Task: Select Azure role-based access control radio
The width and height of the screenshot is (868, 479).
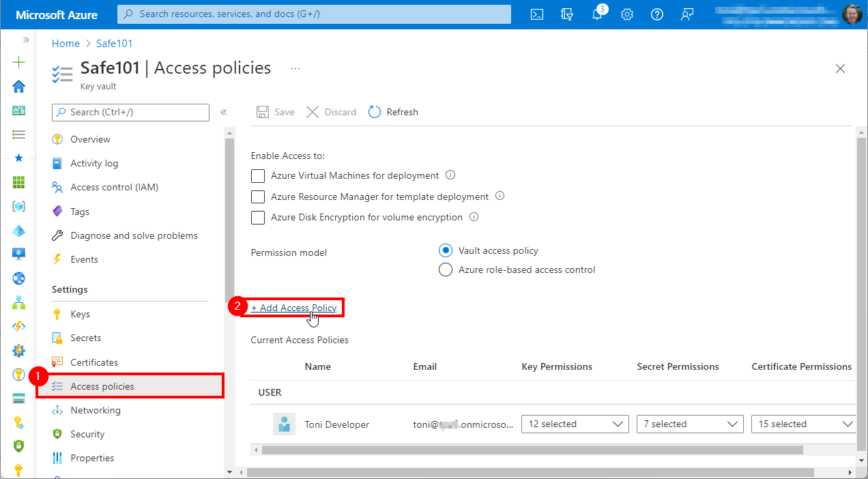Action: click(446, 270)
